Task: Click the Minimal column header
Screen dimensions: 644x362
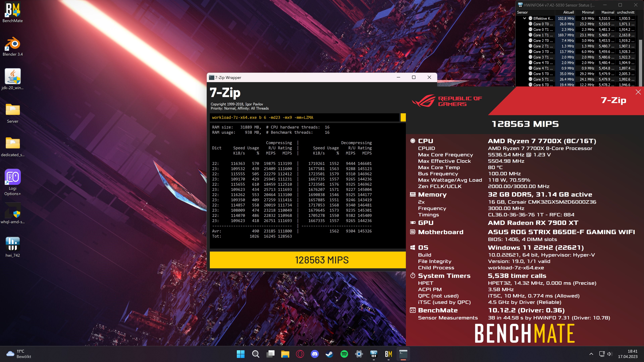Action: click(x=585, y=12)
